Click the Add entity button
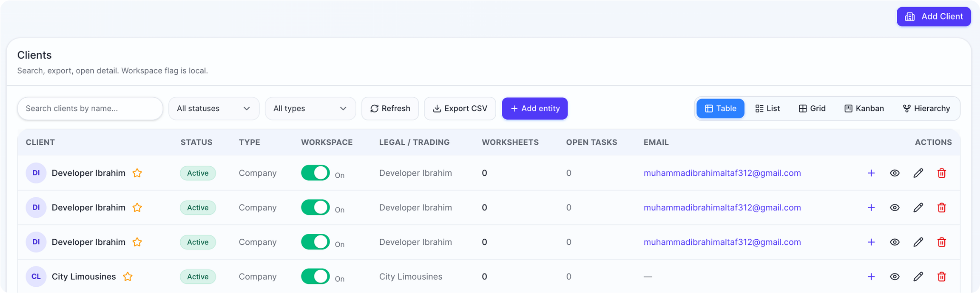Screen dimensions: 980x293 535,109
